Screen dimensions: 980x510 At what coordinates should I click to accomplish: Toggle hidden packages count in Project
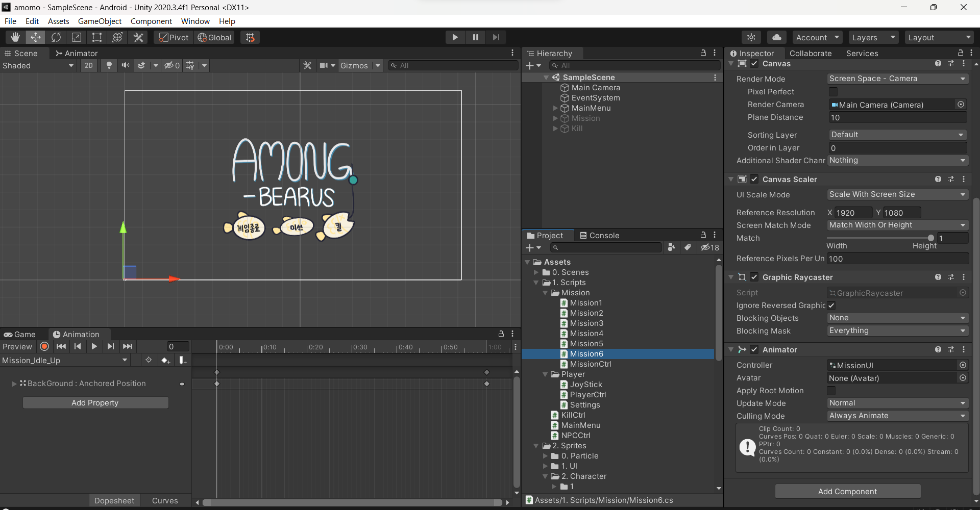pyautogui.click(x=709, y=247)
